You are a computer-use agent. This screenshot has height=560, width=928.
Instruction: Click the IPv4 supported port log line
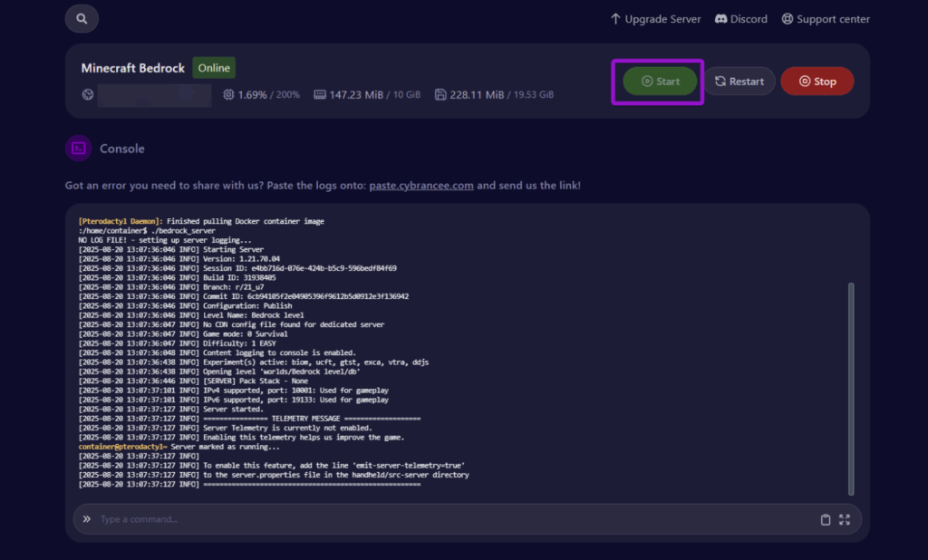pos(233,391)
